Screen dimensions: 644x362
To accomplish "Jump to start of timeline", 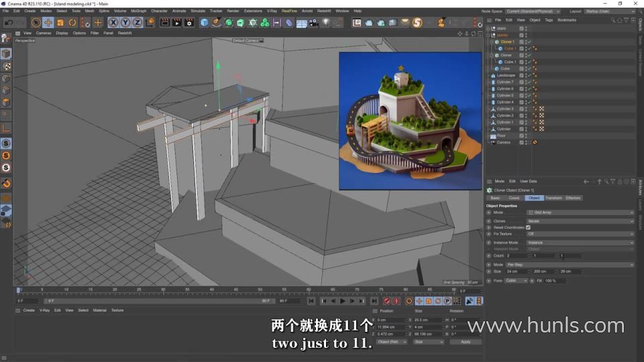I will 311,301.
